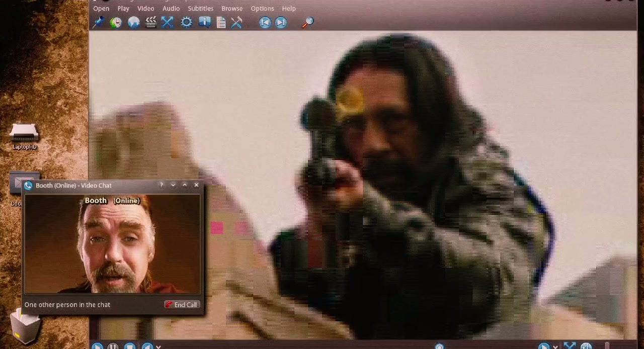Open the Audio menu
This screenshot has height=349, width=644.
point(171,9)
